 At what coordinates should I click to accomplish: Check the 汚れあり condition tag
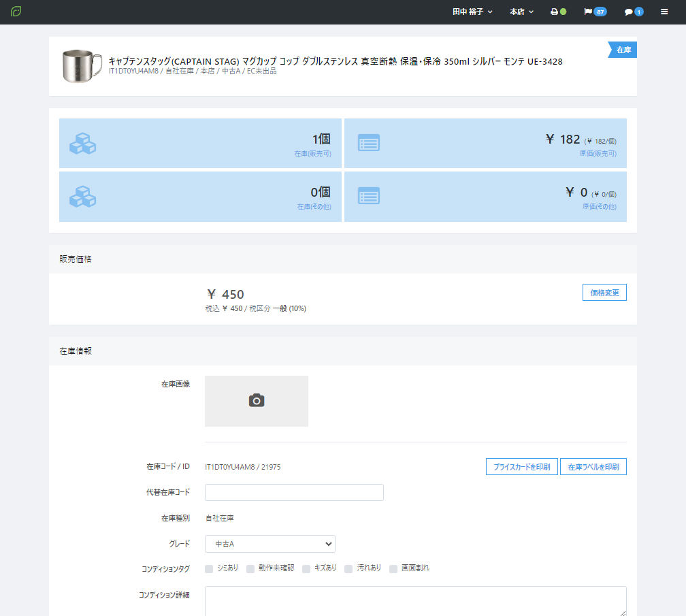tap(348, 569)
